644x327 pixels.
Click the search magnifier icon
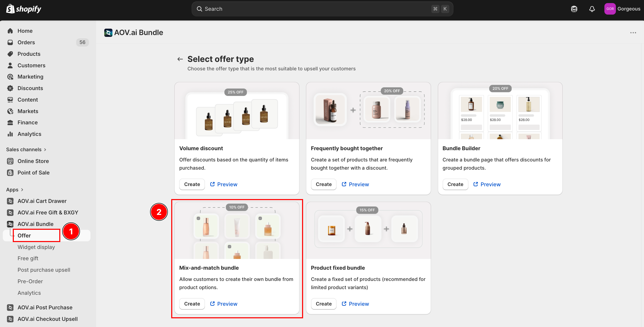(199, 9)
